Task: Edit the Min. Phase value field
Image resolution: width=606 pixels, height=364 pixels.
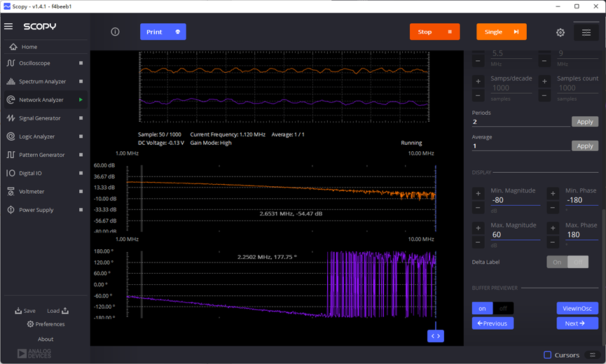Action: coord(581,200)
